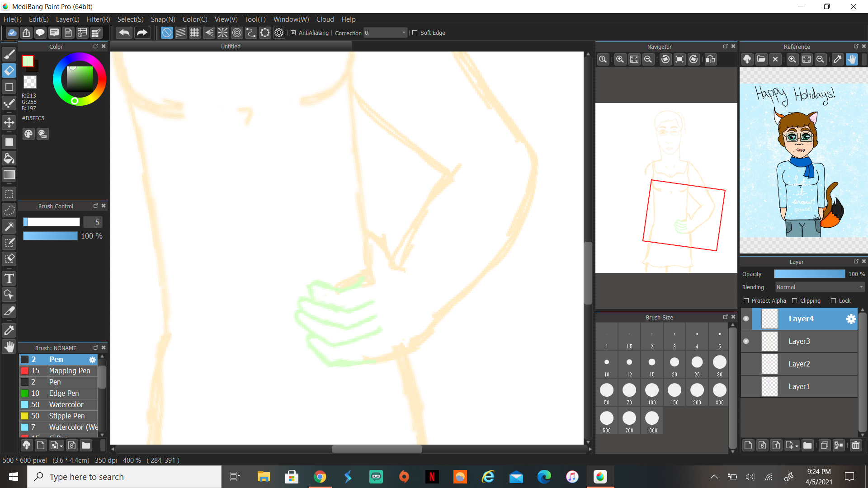Enable radial snap guide
This screenshot has height=488, width=868.
(x=223, y=33)
